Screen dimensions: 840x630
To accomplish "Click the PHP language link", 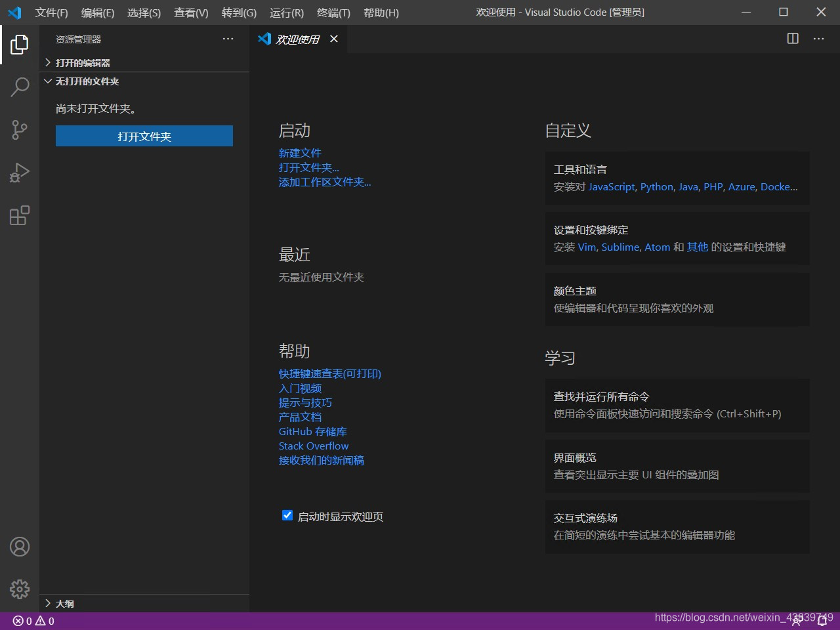I will tap(713, 186).
